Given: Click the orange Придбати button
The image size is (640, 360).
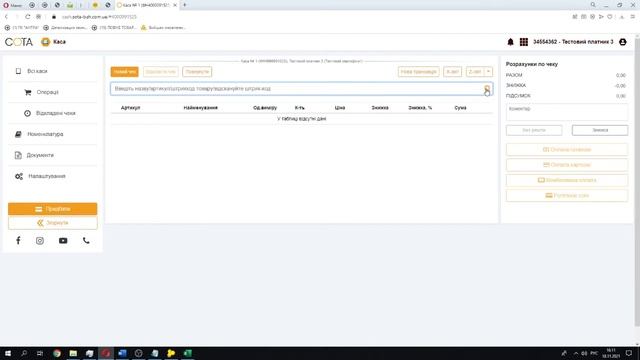Looking at the screenshot, I should tap(53, 209).
